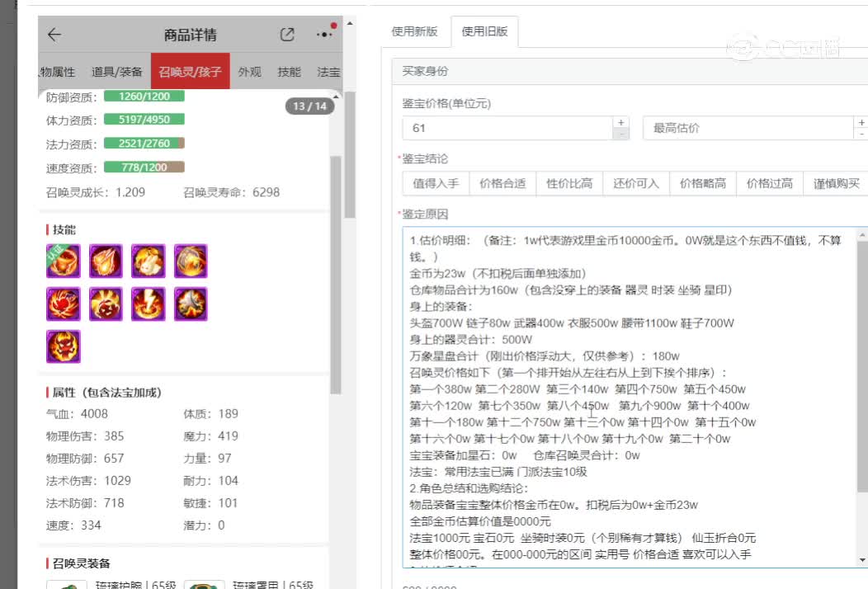
Task: Decrease 鉴宝价格 with minus stepper
Action: [621, 134]
